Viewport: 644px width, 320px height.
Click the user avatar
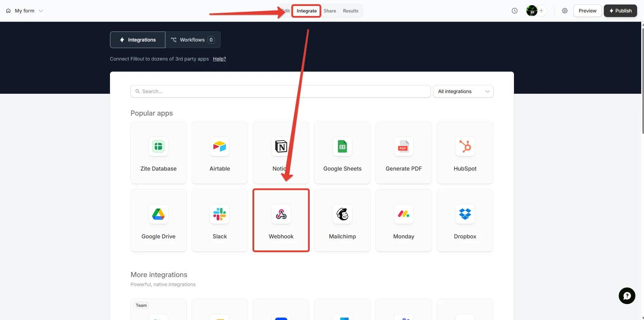(532, 11)
